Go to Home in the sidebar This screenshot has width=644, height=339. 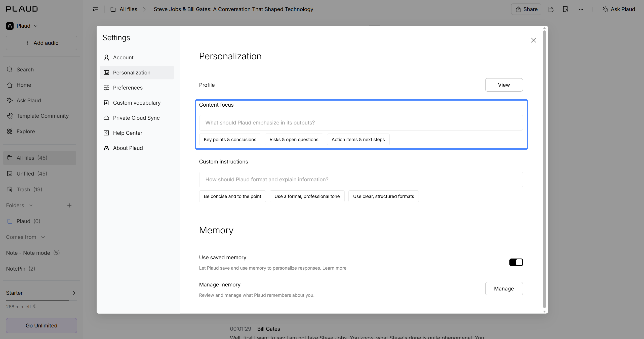tap(24, 85)
